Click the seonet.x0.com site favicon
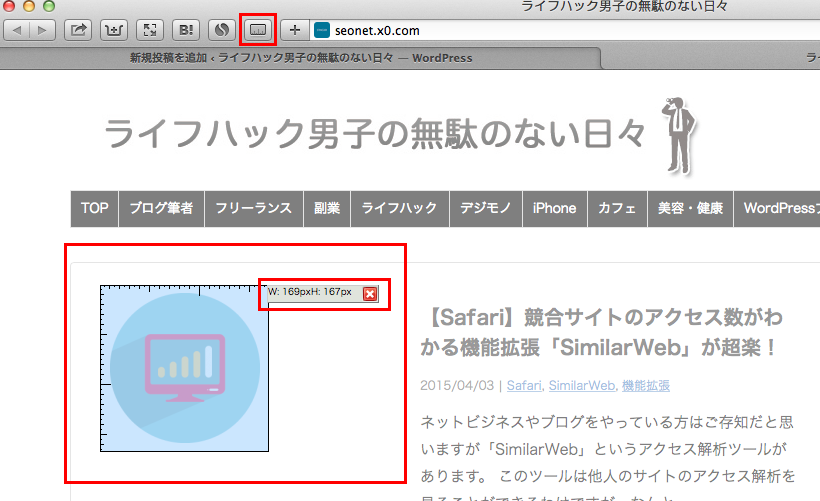The width and height of the screenshot is (820, 501). pyautogui.click(x=322, y=30)
